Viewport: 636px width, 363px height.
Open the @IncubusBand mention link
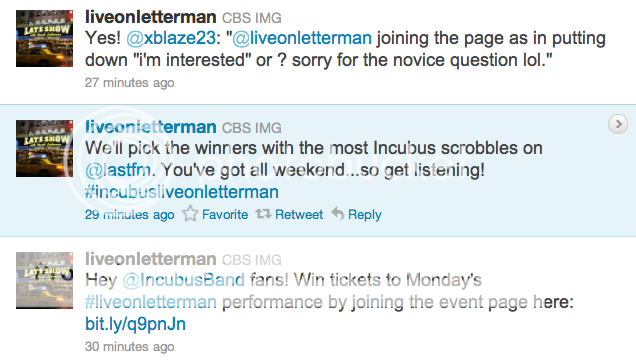[184, 280]
